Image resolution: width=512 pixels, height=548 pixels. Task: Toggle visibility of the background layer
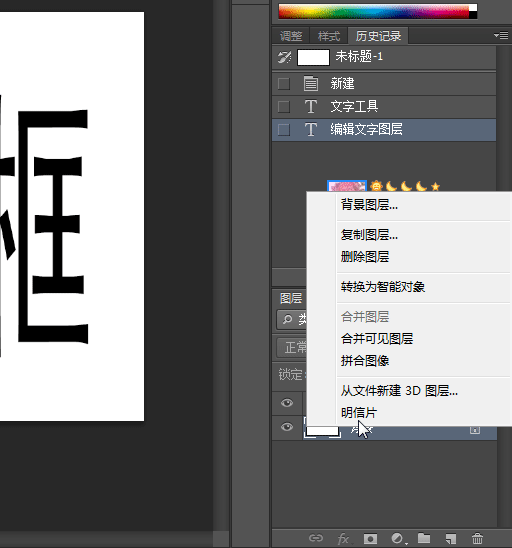(x=287, y=427)
